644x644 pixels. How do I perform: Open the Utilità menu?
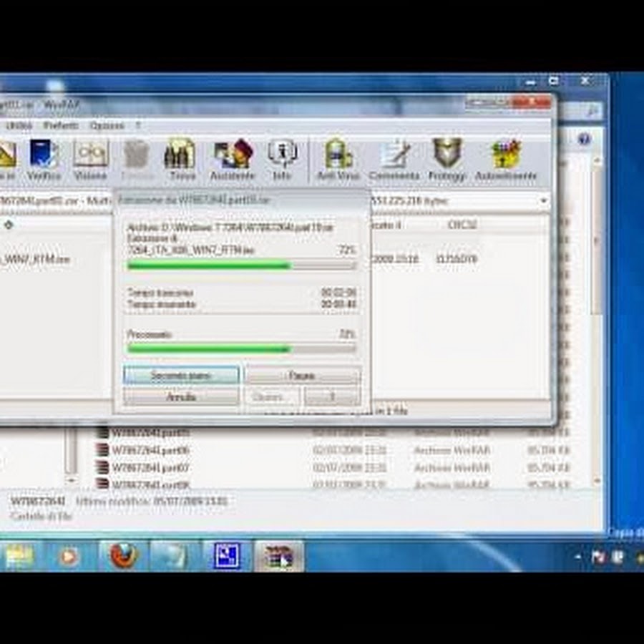click(x=19, y=125)
